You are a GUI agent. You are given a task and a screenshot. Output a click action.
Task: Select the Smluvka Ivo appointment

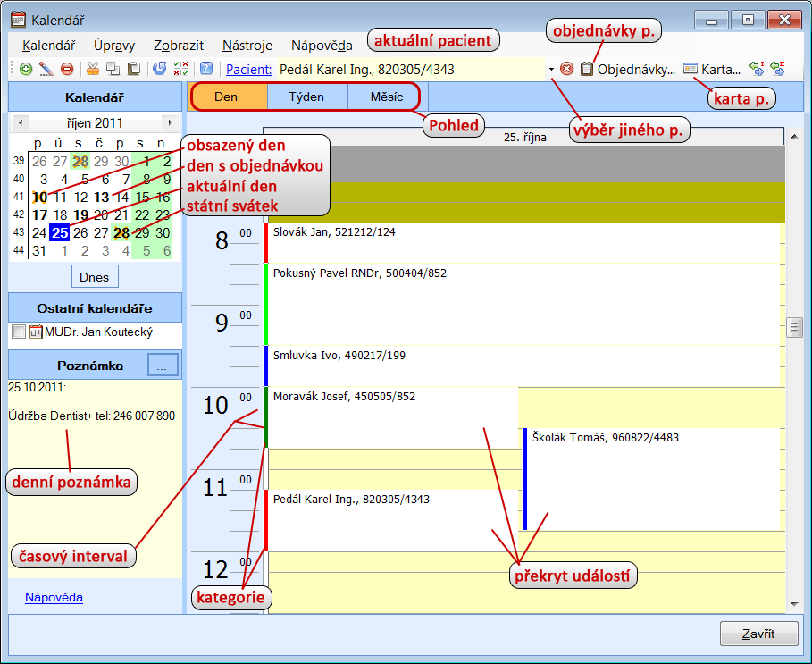point(523,366)
